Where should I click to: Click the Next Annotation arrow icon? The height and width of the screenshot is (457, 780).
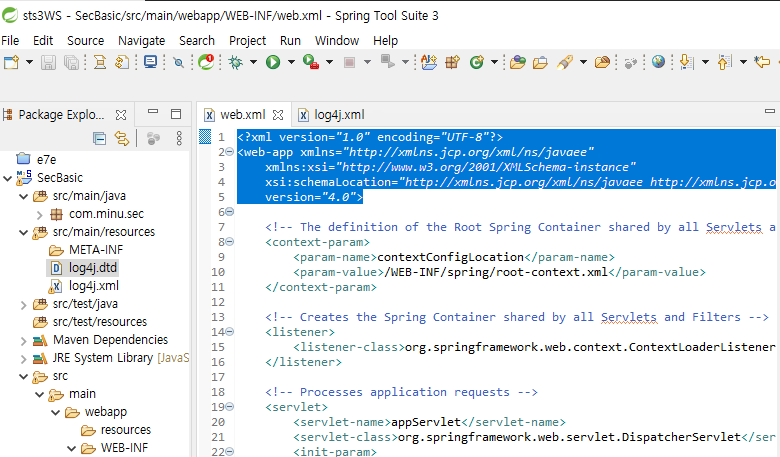click(x=686, y=62)
